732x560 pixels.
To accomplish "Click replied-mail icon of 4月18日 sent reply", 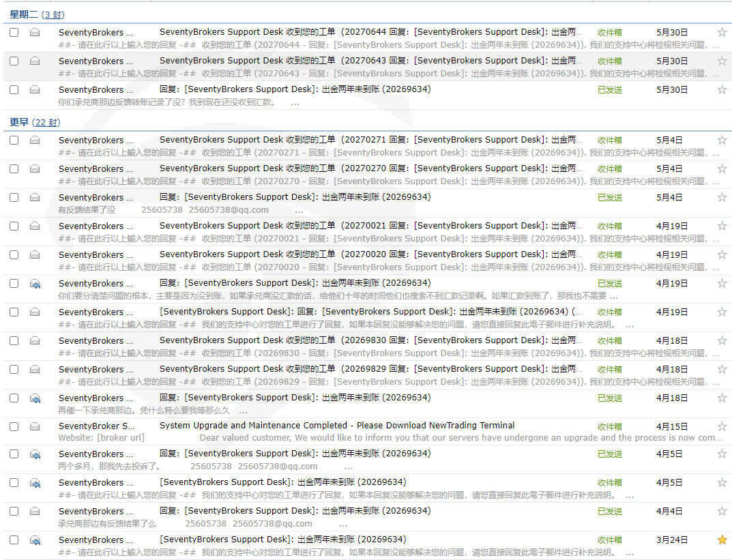I will (x=35, y=398).
